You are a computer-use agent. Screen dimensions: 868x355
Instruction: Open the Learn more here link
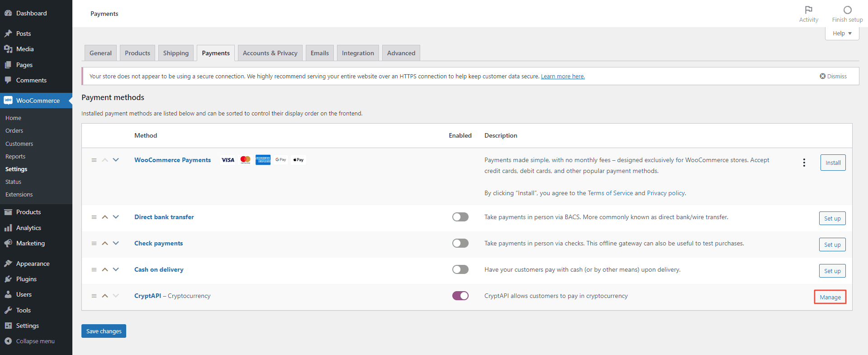[x=563, y=76]
